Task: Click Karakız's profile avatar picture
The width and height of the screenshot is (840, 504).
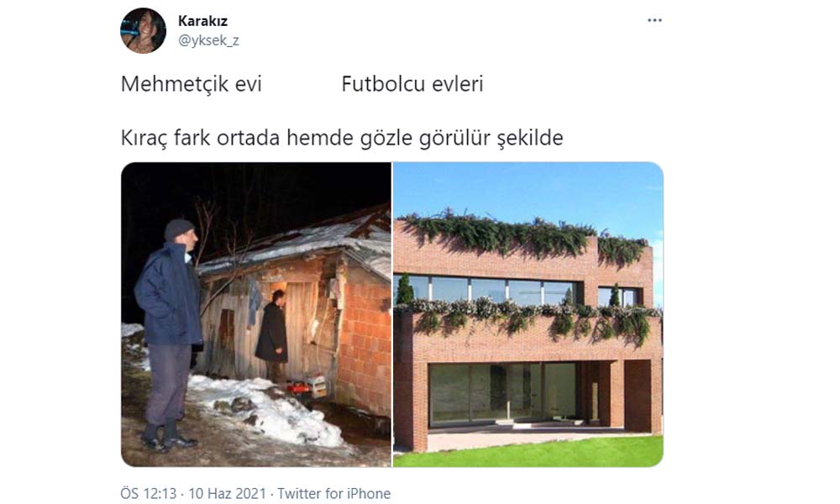Action: 143,30
